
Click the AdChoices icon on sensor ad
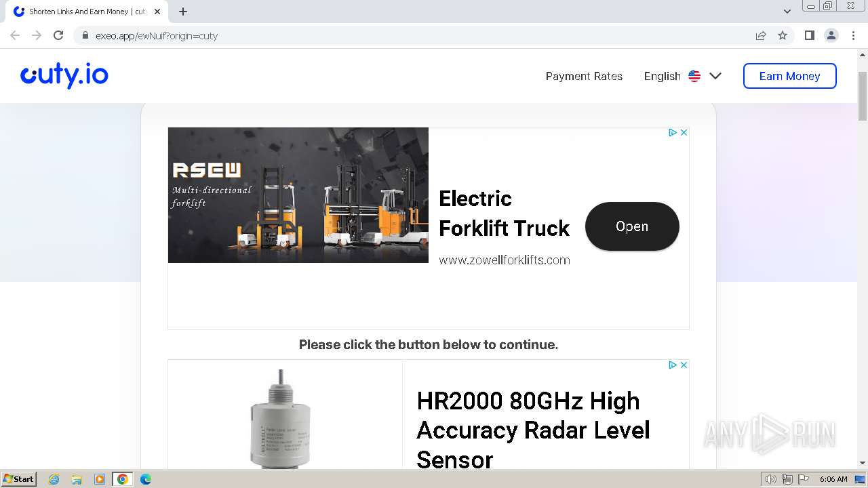[x=673, y=365]
